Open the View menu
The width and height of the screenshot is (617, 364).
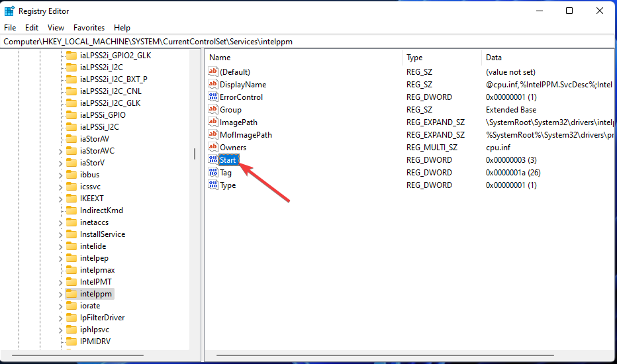click(x=56, y=28)
